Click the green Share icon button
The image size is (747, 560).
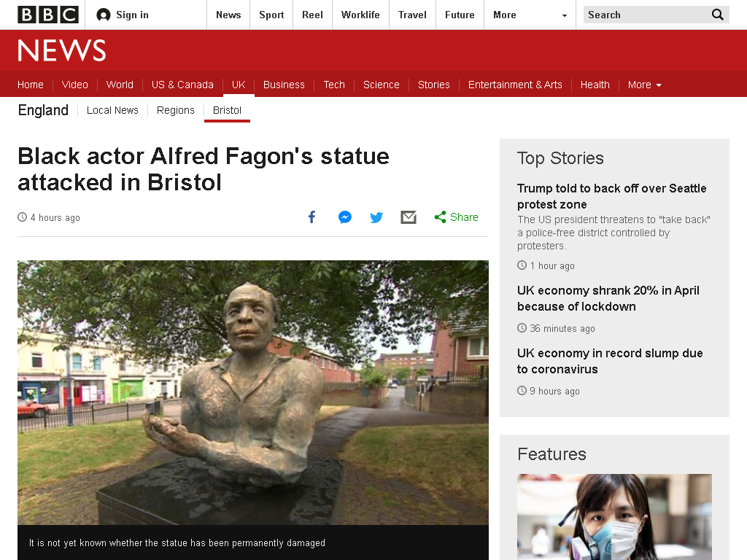click(x=456, y=217)
